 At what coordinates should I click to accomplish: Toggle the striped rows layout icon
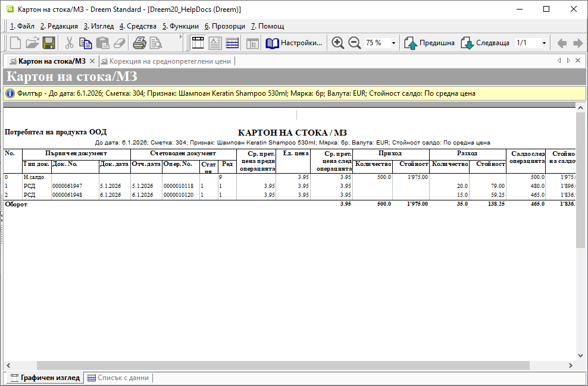232,43
